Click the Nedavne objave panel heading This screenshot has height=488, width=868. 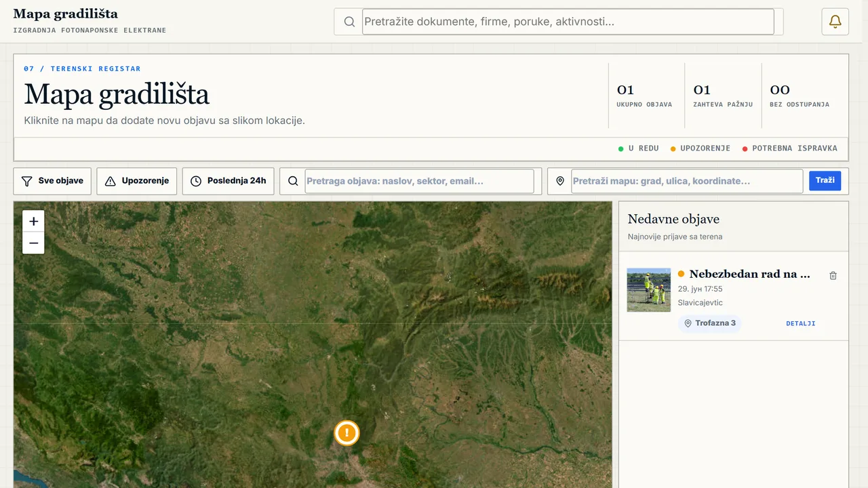pyautogui.click(x=673, y=219)
